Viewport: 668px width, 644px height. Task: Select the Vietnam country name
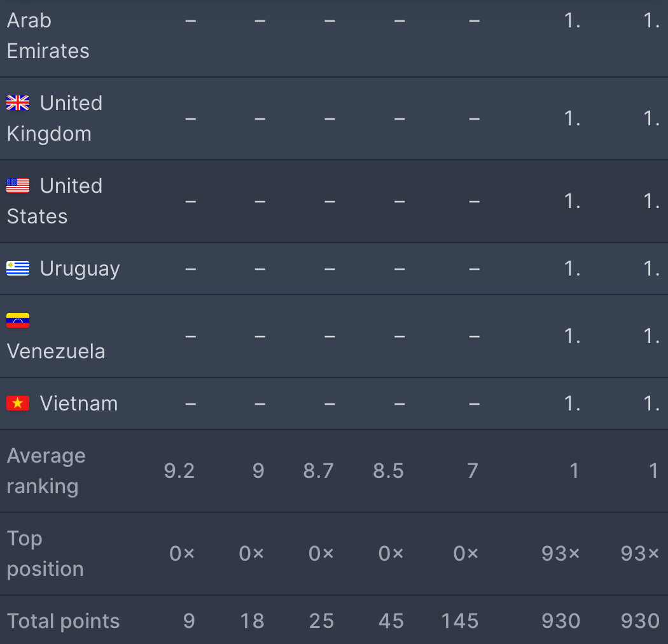79,403
